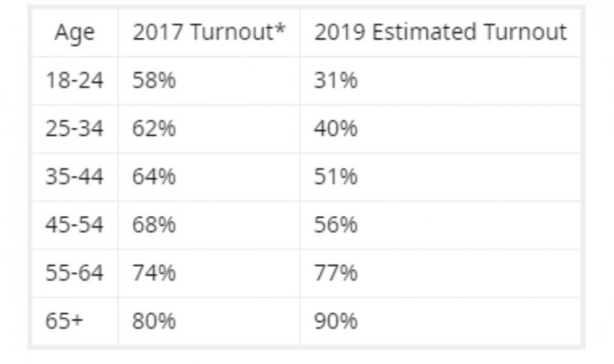Select the 68% turnout cell
The width and height of the screenshot is (614, 364).
[x=154, y=225]
